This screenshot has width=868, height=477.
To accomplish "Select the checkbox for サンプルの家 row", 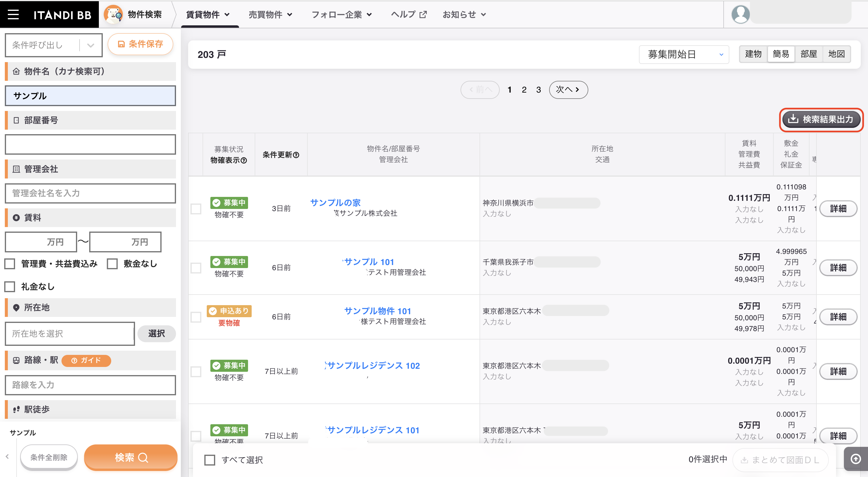I will click(x=196, y=209).
